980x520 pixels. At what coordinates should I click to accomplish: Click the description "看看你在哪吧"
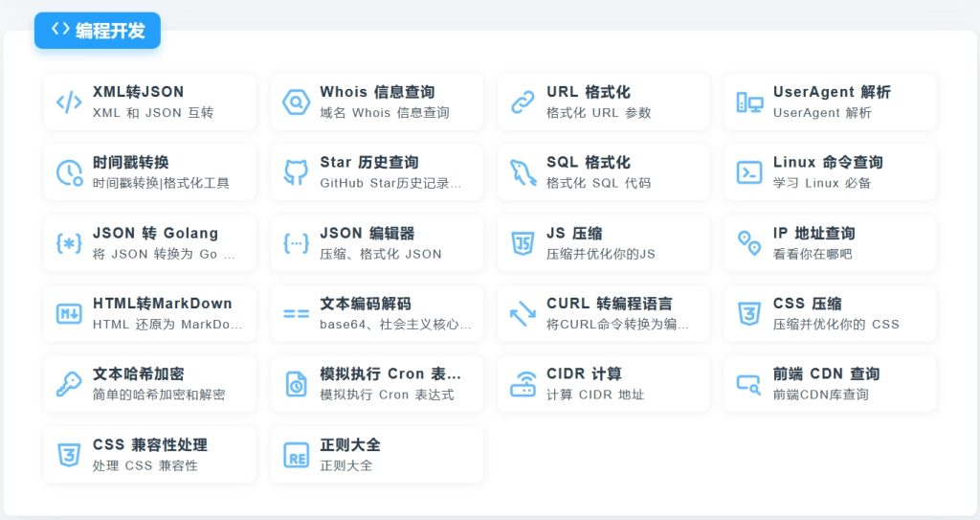tap(812, 254)
